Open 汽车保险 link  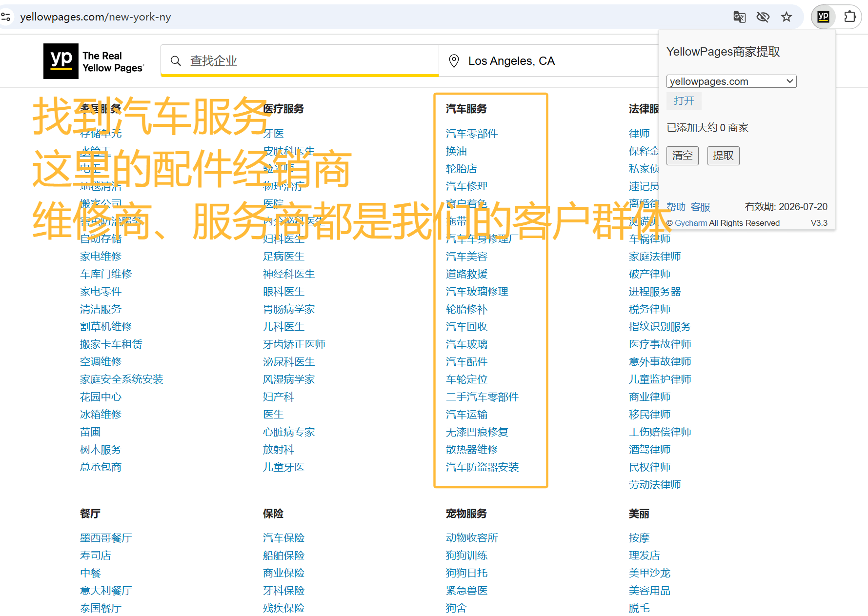click(x=284, y=538)
